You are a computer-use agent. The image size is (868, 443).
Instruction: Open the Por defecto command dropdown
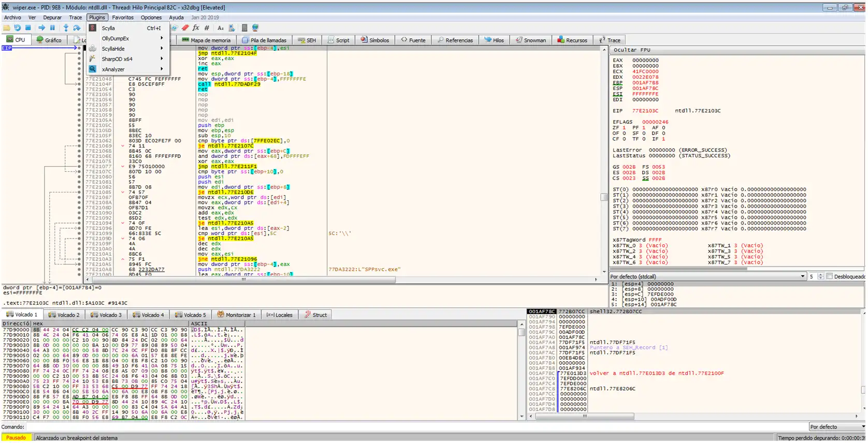(x=837, y=427)
